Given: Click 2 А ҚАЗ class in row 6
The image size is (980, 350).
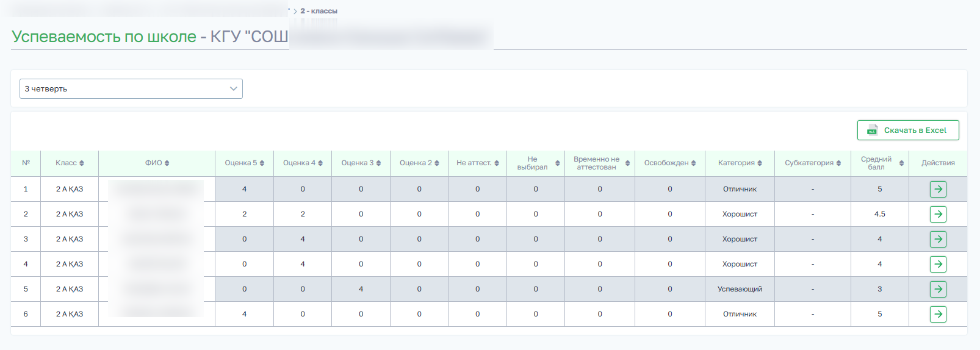Looking at the screenshot, I should pyautogui.click(x=70, y=314).
